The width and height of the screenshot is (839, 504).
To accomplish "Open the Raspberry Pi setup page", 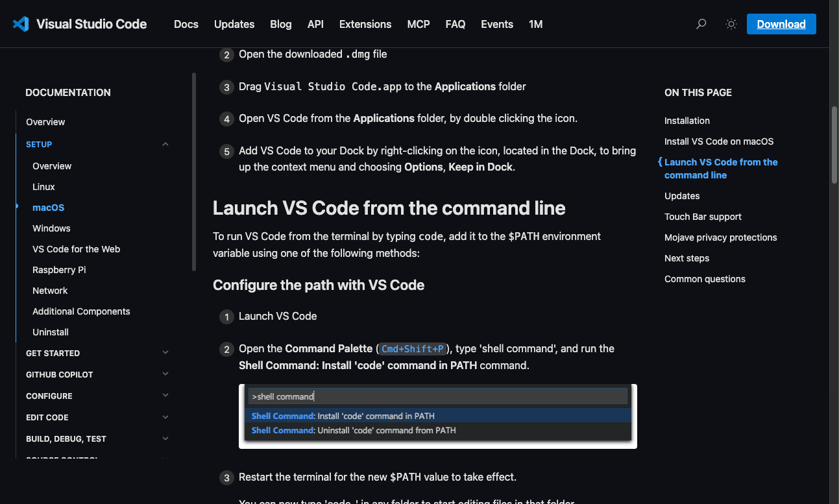I will point(59,270).
